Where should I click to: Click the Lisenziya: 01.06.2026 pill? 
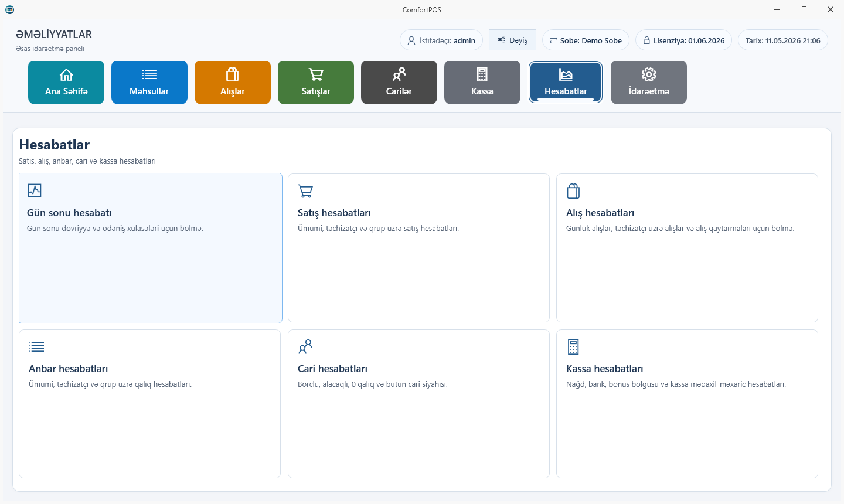[683, 40]
